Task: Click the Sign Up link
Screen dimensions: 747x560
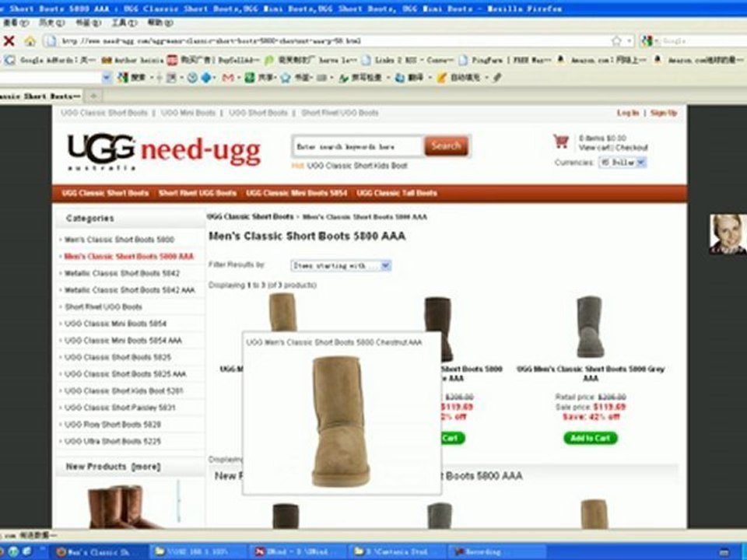Action: click(664, 113)
